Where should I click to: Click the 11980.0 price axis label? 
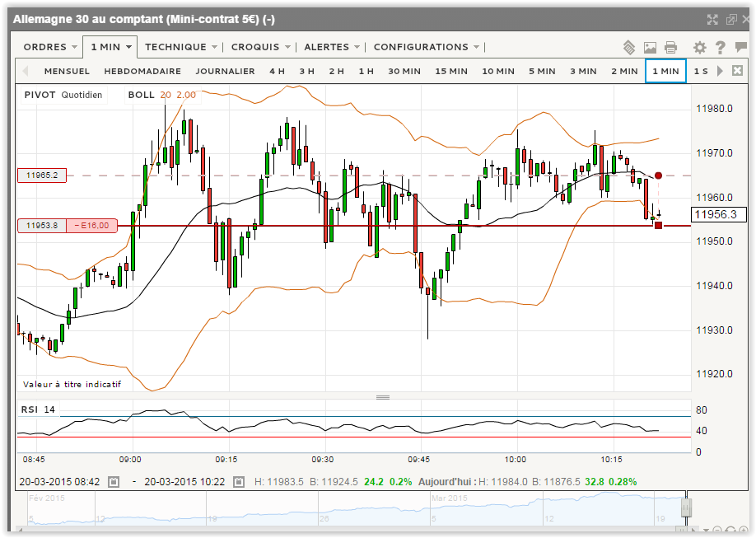click(x=714, y=109)
